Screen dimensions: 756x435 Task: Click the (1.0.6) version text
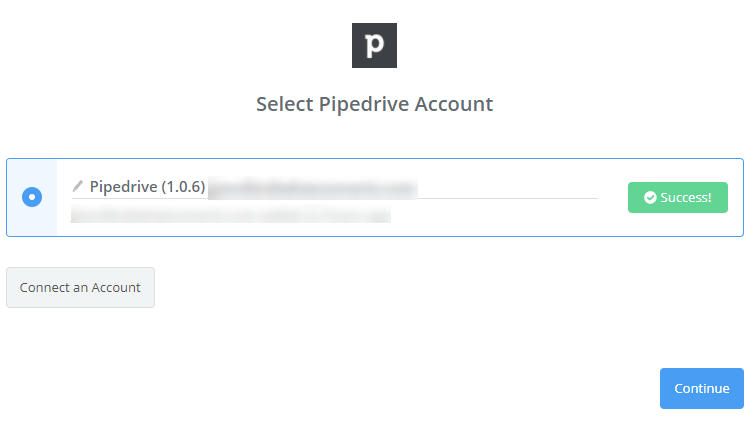[x=183, y=187]
